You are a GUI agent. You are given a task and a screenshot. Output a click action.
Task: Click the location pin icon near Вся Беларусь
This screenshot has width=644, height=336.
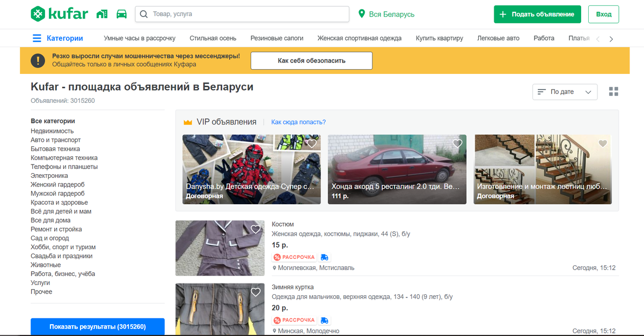(x=362, y=14)
